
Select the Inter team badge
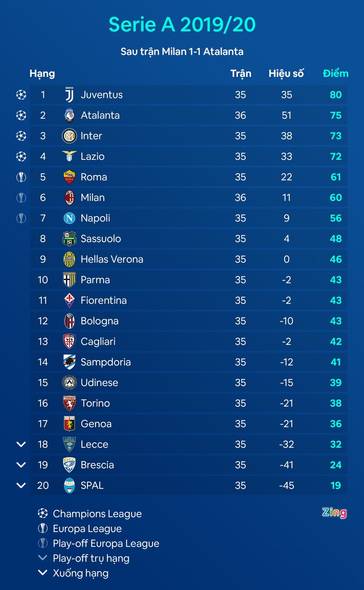[x=69, y=136]
